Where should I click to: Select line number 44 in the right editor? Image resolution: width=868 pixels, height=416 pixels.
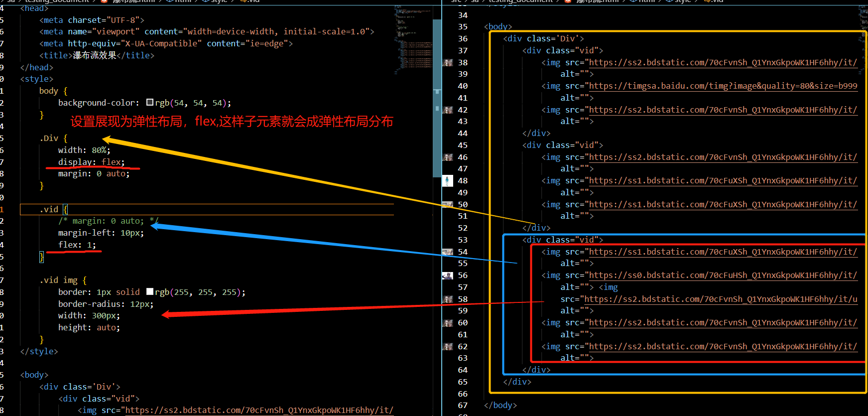coord(463,133)
